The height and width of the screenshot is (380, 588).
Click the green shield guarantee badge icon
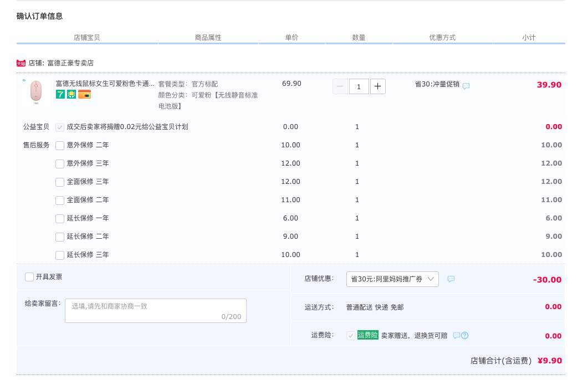(x=71, y=94)
